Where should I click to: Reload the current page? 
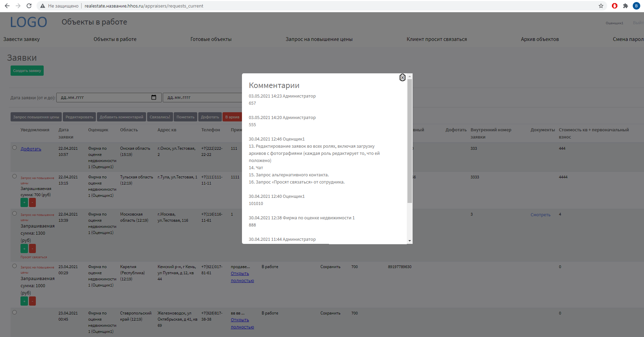[29, 6]
